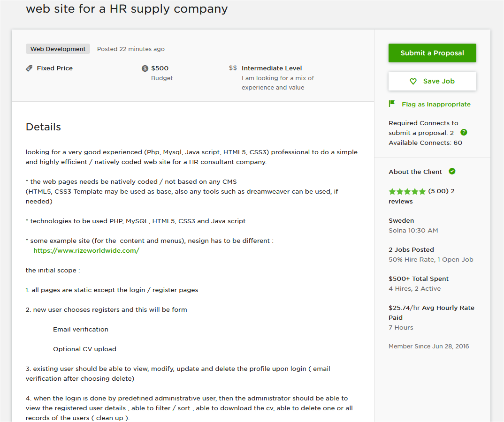
Task: Click the heart icon to save this job
Action: [413, 81]
